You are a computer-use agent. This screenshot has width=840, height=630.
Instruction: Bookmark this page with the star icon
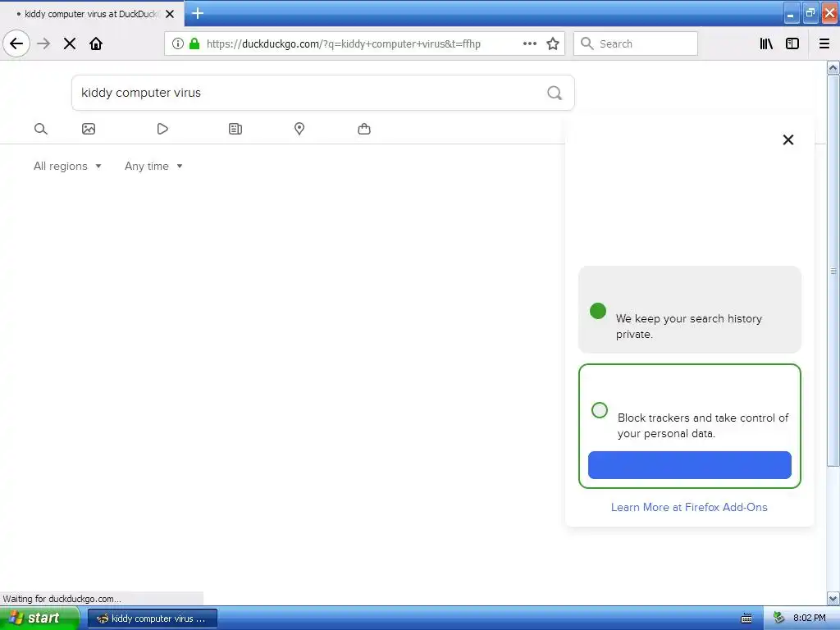pos(553,43)
